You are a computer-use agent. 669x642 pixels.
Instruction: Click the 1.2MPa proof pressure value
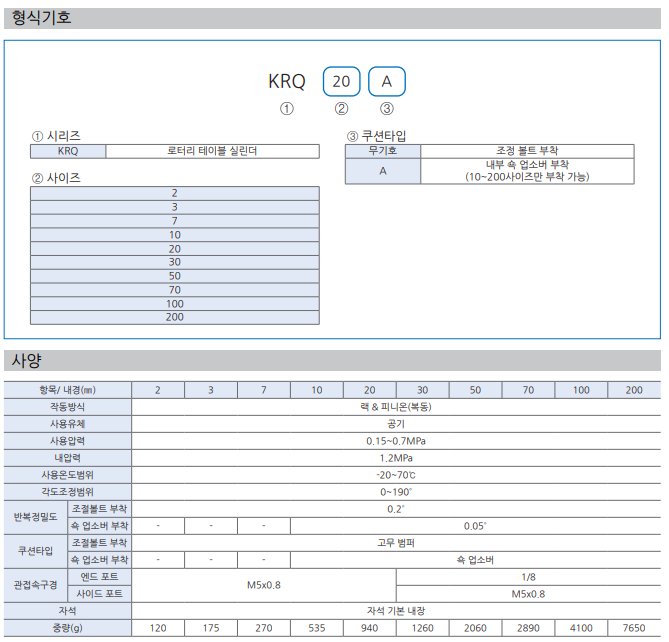tap(395, 458)
